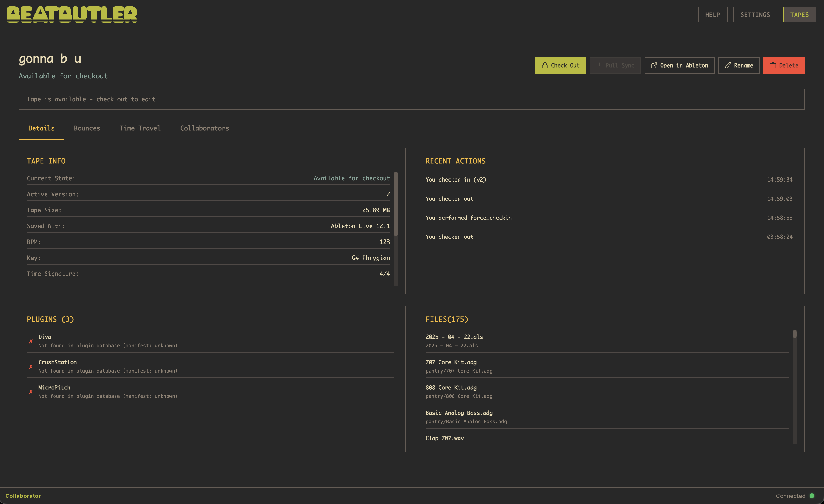Open SETTINGS
824x504 pixels.
coord(755,14)
